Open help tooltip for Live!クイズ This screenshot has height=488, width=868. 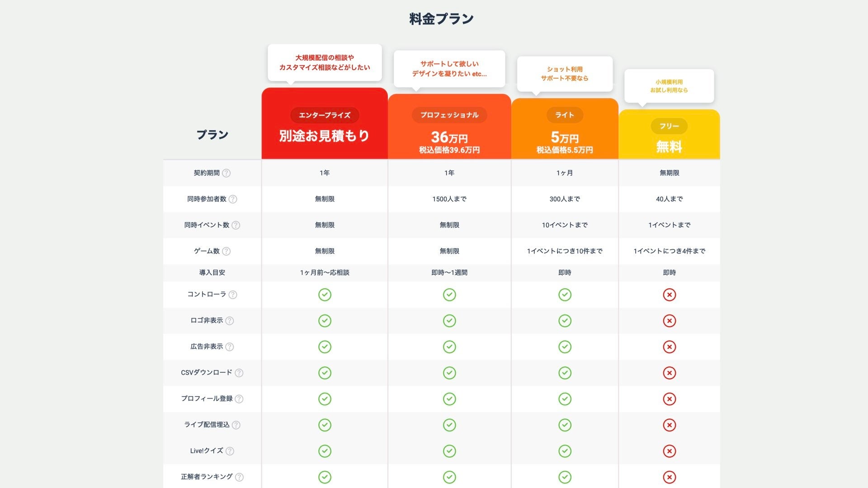pos(230,451)
